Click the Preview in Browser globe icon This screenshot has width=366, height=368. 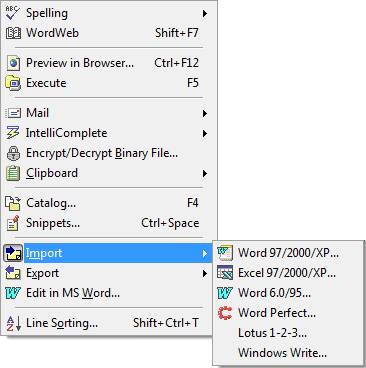13,63
